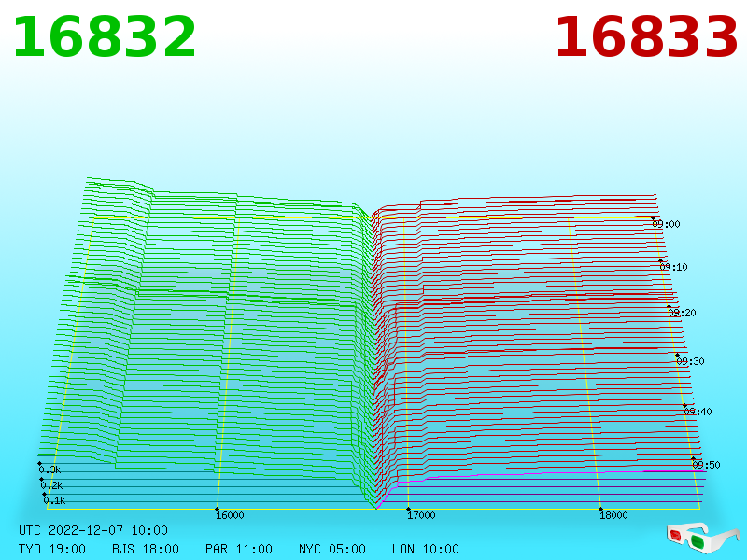Click the 0.1k depth axis label
The width and height of the screenshot is (747, 560).
coord(54,500)
